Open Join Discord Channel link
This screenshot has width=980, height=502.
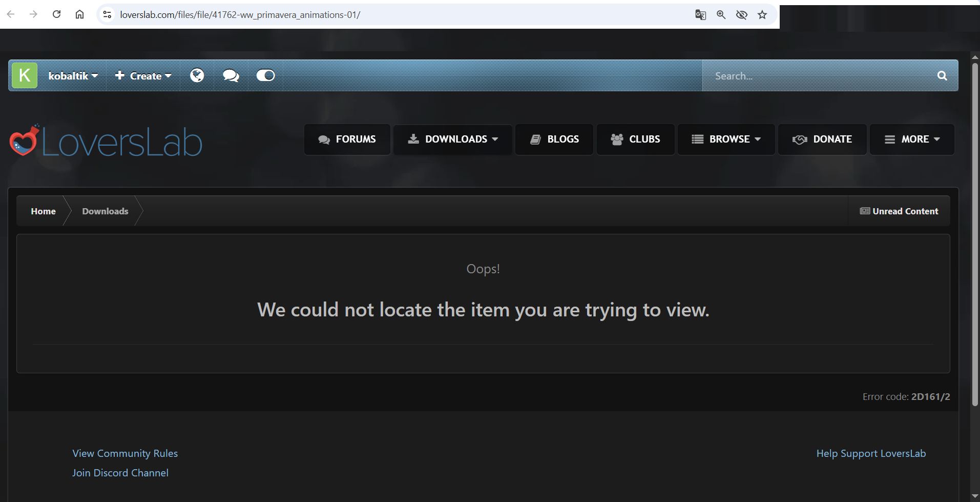tap(120, 473)
